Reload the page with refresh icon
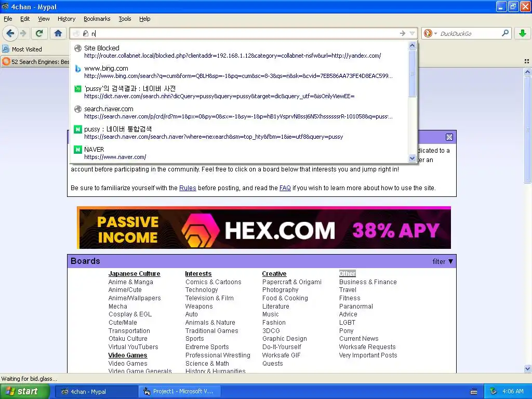This screenshot has height=399, width=532. click(x=39, y=33)
